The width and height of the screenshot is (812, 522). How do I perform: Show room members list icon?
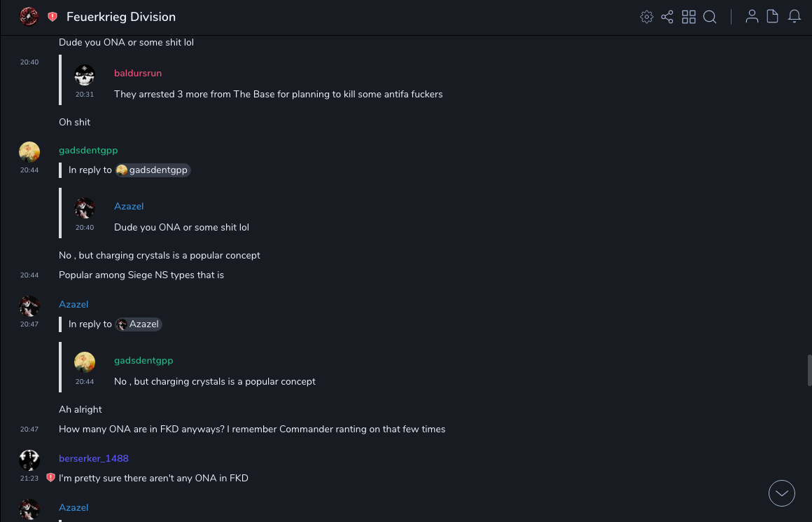pyautogui.click(x=752, y=17)
